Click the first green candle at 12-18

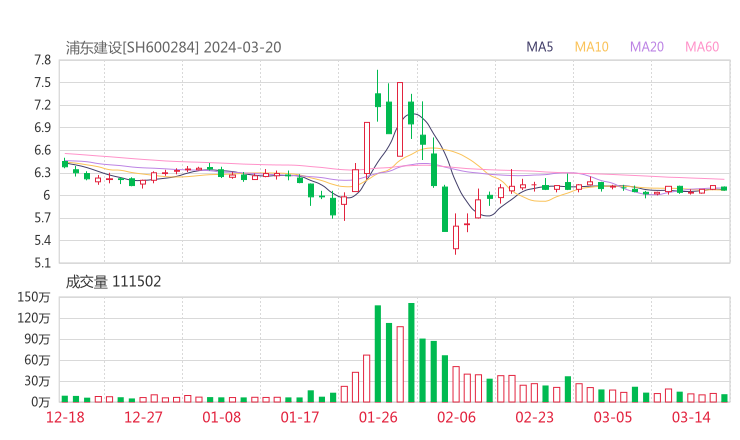pyautogui.click(x=65, y=163)
